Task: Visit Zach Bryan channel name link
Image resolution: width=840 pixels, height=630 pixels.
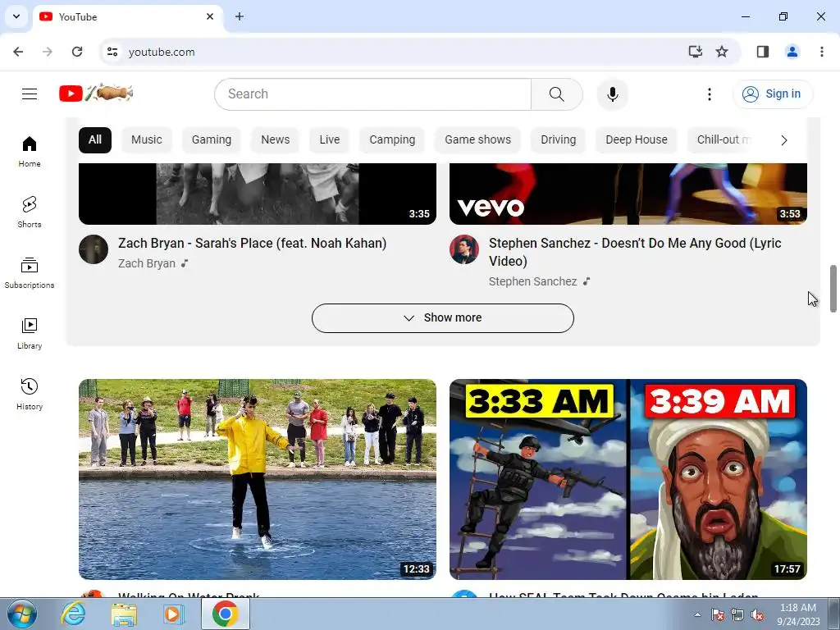Action: click(147, 263)
